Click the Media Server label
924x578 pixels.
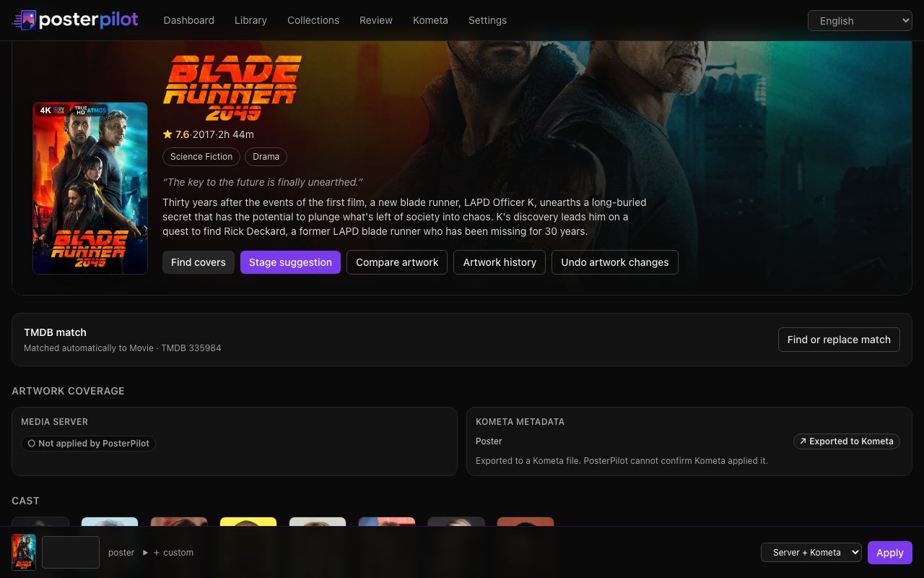click(54, 422)
